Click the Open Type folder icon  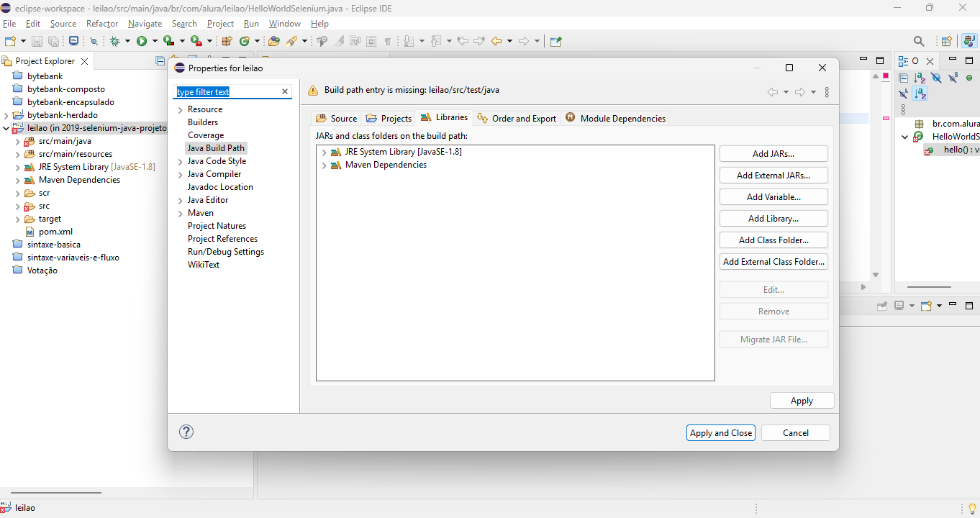coord(273,41)
